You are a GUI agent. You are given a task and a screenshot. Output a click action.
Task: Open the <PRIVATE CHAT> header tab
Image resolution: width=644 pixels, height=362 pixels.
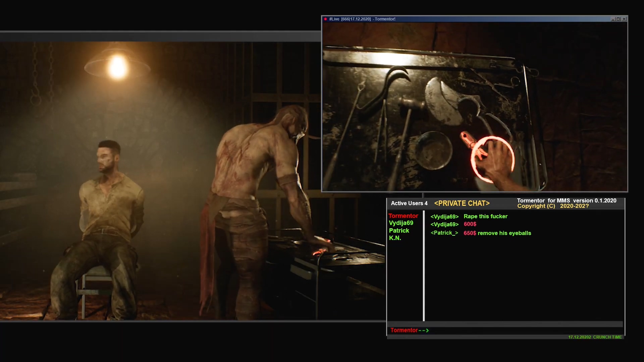click(x=462, y=203)
